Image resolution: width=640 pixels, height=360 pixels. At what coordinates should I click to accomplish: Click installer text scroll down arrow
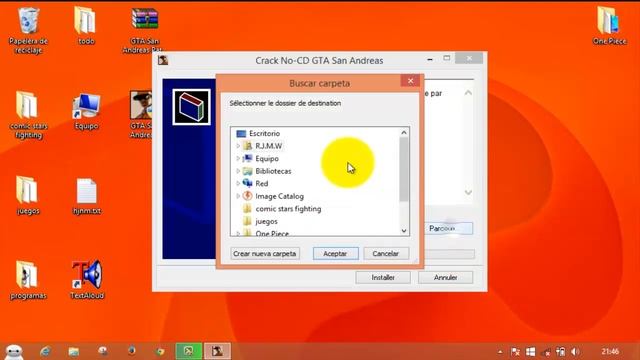point(468,192)
